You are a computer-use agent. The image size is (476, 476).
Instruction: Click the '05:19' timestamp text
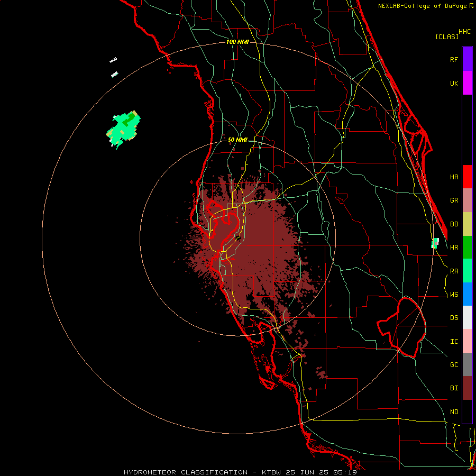pyautogui.click(x=346, y=472)
